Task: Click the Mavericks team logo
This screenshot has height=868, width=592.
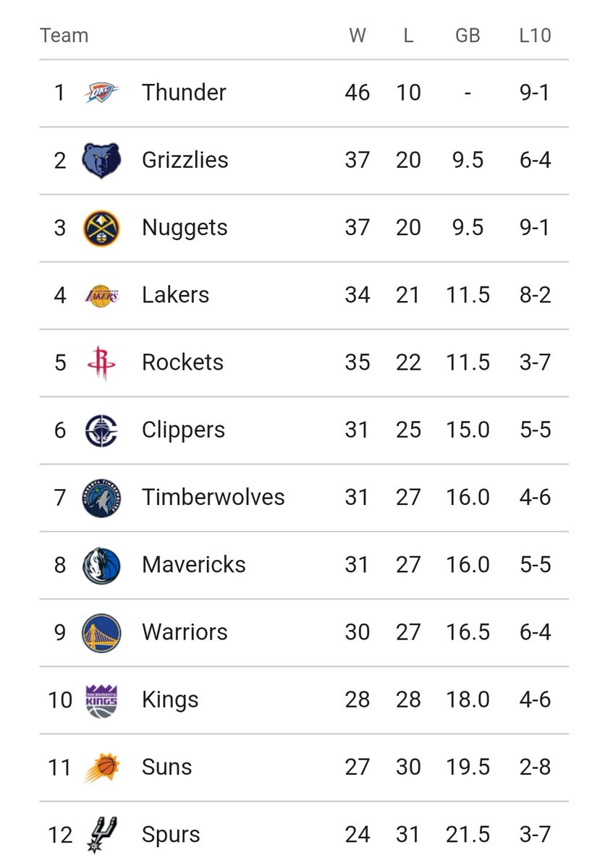Action: point(101,565)
